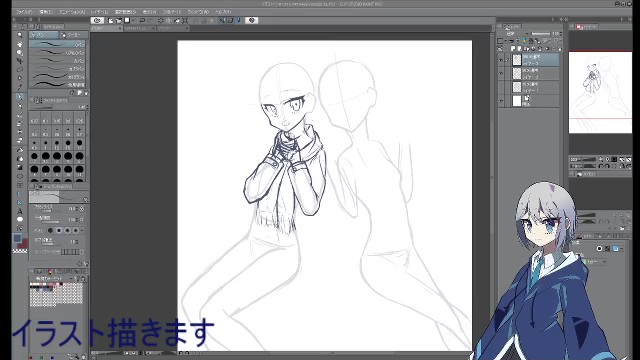Hide the second layer via its eye icon
This screenshot has height=360, width=640.
point(501,73)
